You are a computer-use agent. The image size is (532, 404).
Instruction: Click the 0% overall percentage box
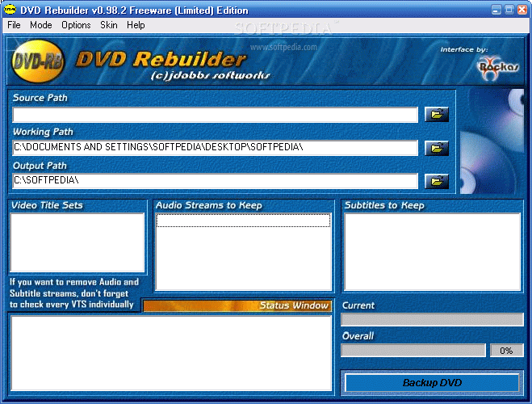(506, 351)
